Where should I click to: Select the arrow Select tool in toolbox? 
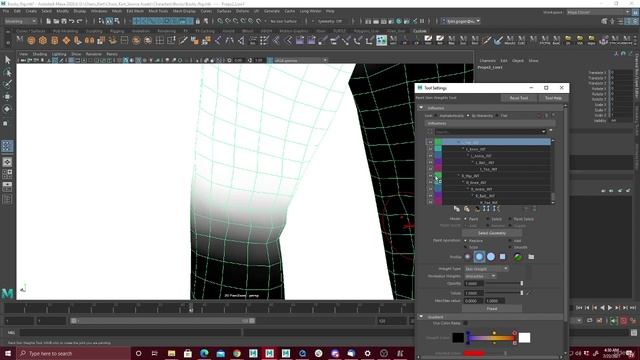click(7, 60)
